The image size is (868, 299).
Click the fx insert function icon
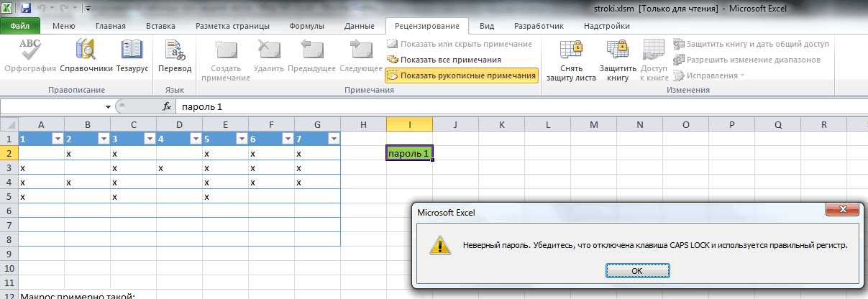167,106
